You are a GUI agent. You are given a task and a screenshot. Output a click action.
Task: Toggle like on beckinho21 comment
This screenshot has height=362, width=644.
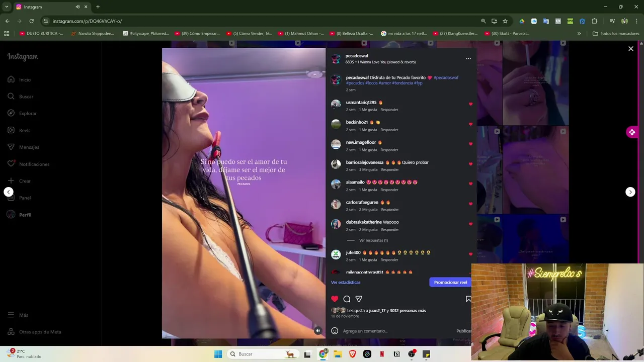470,124
